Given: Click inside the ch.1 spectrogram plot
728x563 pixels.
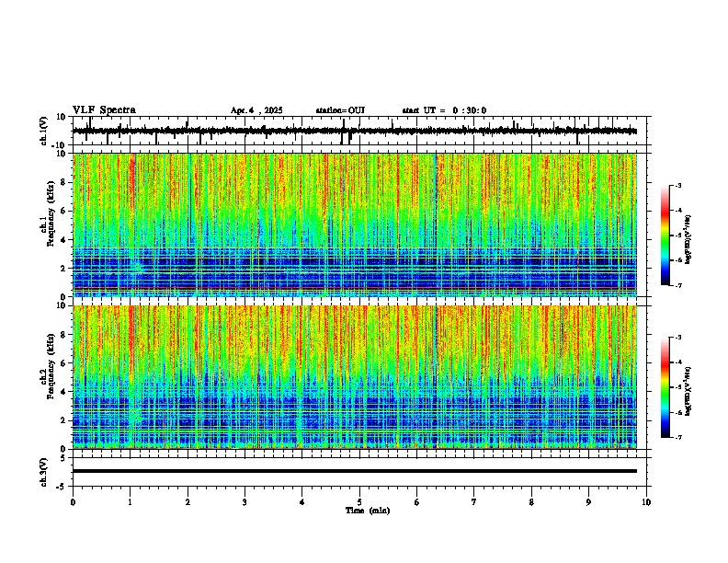Looking at the screenshot, I should tap(355, 224).
